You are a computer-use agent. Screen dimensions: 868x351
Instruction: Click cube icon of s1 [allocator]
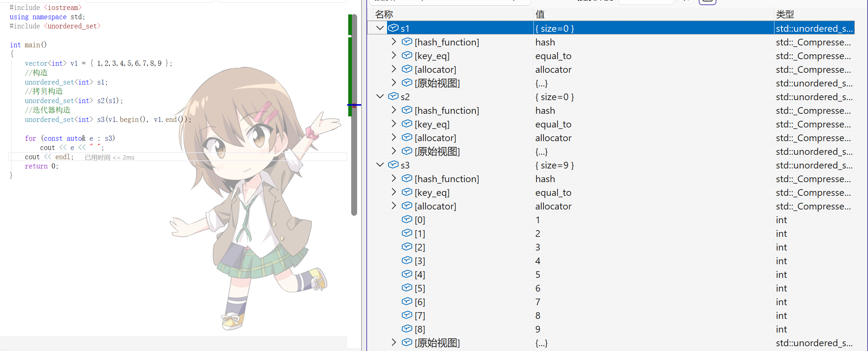407,69
